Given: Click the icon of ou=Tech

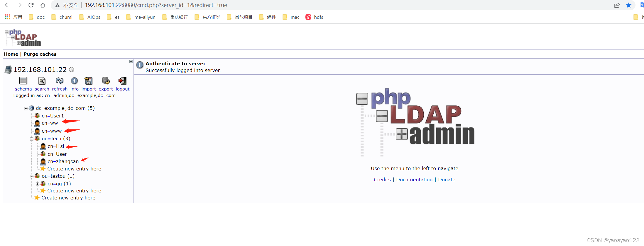Looking at the screenshot, I should (37, 138).
